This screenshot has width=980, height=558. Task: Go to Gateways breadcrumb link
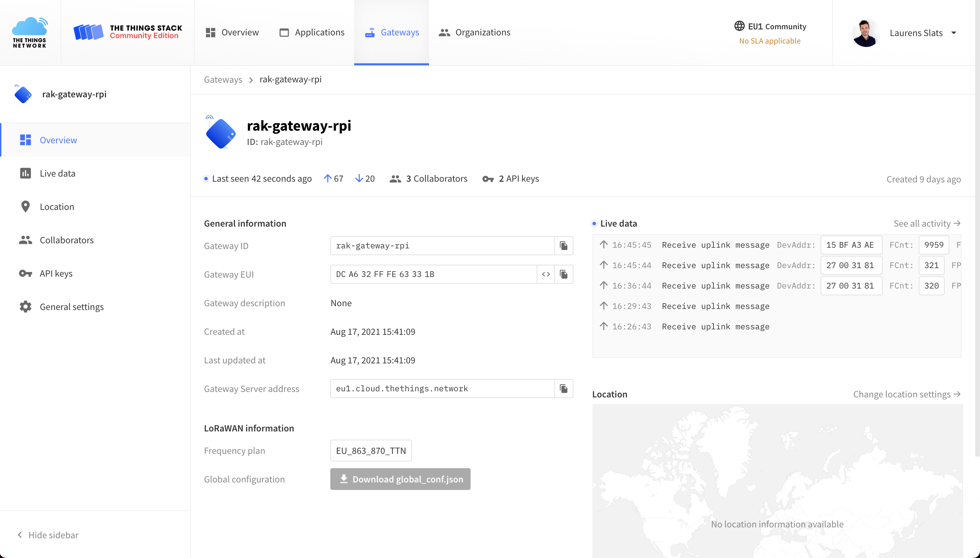(x=223, y=79)
